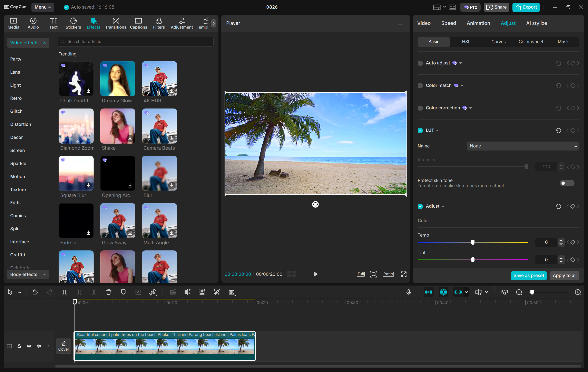Click the Export button

[x=526, y=7]
